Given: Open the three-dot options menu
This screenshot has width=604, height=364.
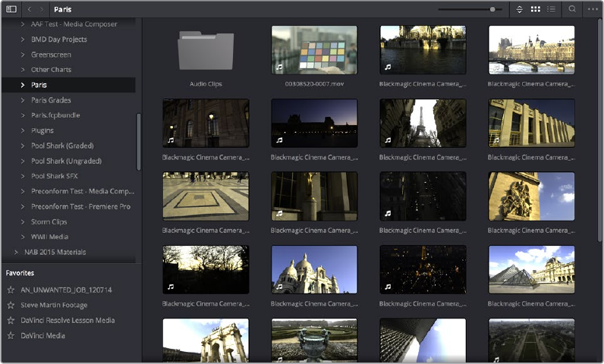Looking at the screenshot, I should (593, 9).
